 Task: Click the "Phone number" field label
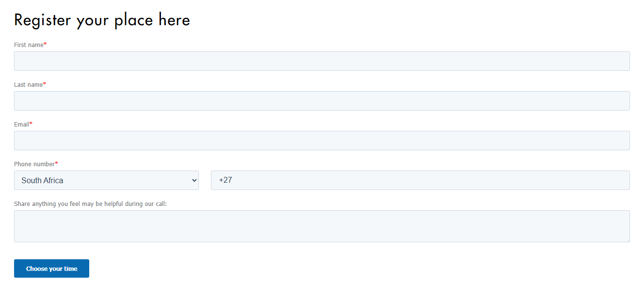pos(34,164)
